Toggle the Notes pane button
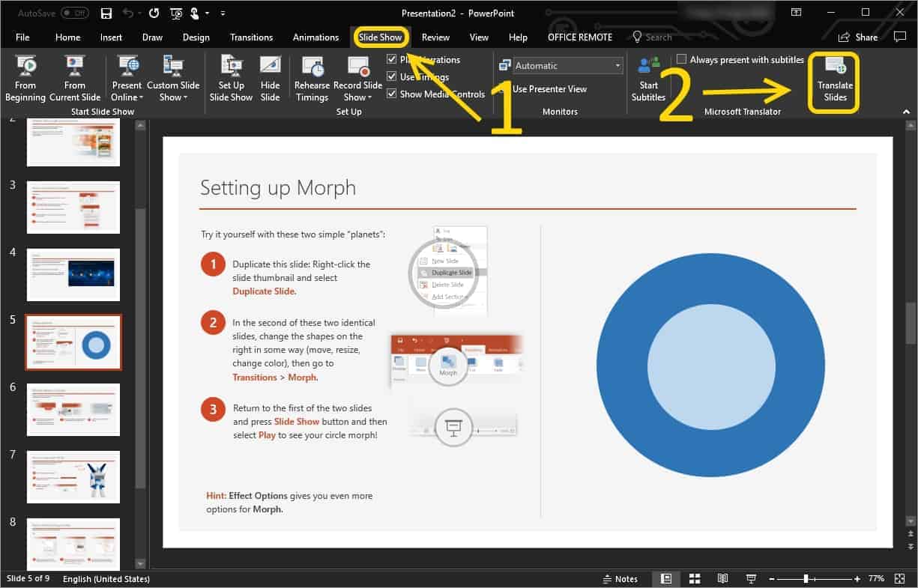Screen dimensions: 918x588 [620, 579]
